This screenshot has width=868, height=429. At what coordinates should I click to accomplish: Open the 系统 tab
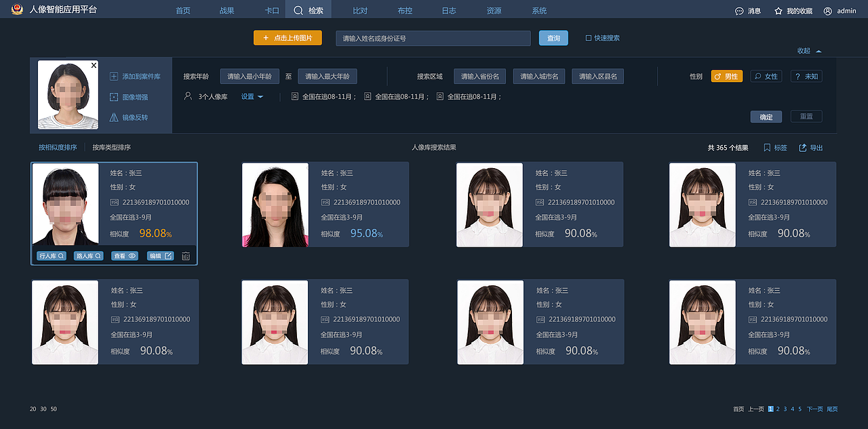[539, 11]
